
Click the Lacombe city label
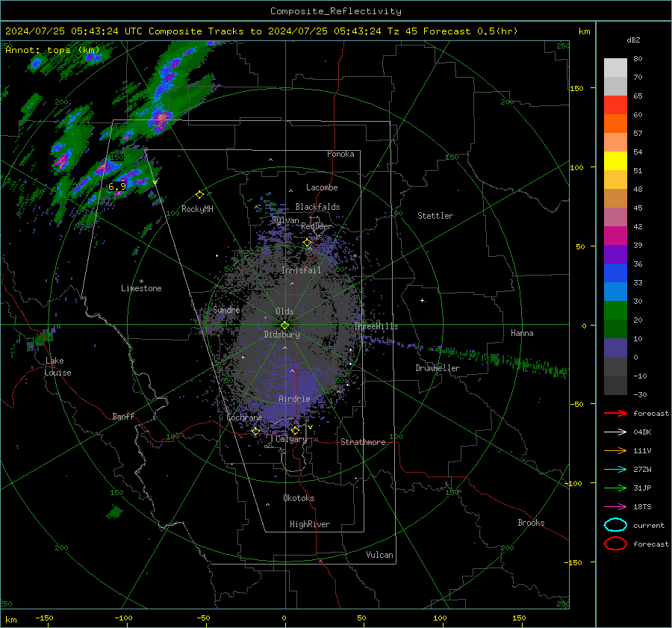[x=322, y=187]
